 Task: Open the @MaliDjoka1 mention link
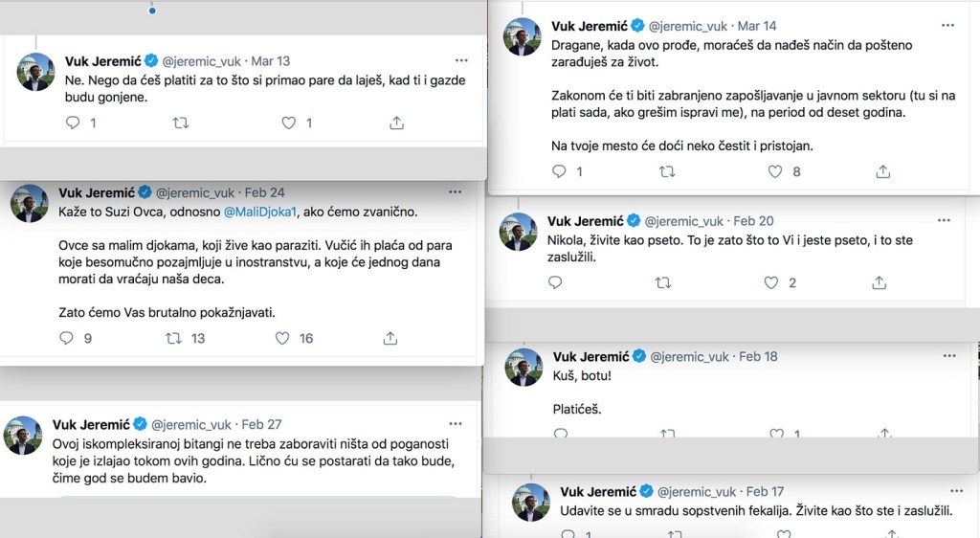point(260,211)
